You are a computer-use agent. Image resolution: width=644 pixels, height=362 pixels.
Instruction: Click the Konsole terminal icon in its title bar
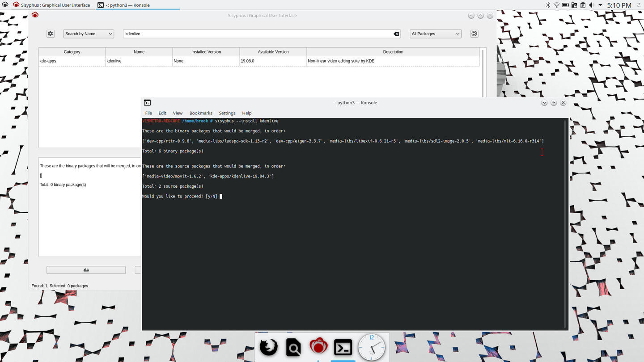[x=147, y=102]
